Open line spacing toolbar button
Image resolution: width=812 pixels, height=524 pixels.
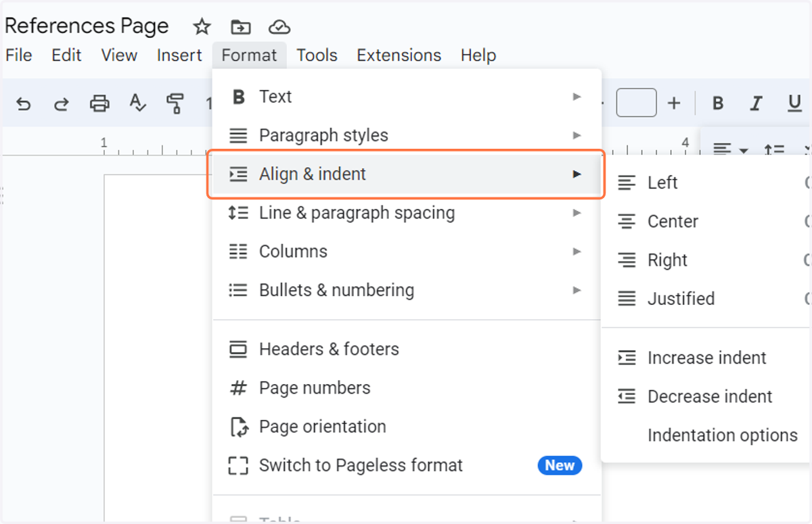coord(773,149)
